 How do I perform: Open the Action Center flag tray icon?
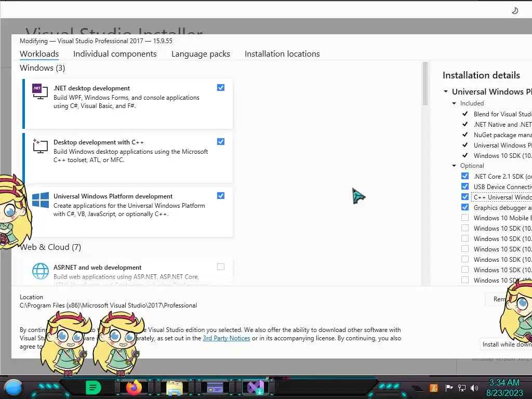click(x=449, y=388)
